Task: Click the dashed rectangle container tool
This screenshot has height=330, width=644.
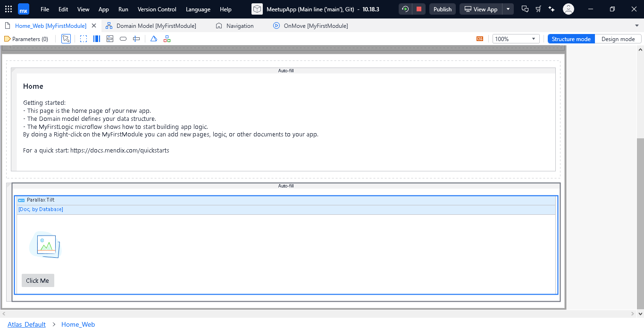Action: tap(84, 39)
